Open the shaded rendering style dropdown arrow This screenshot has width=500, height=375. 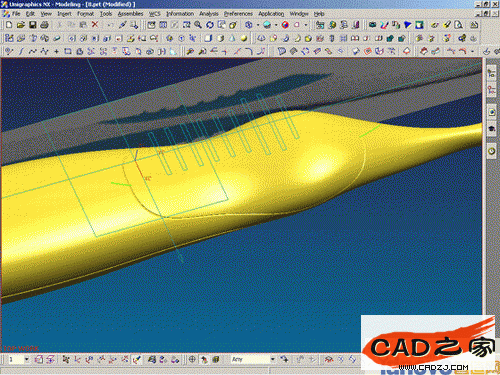click(276, 25)
